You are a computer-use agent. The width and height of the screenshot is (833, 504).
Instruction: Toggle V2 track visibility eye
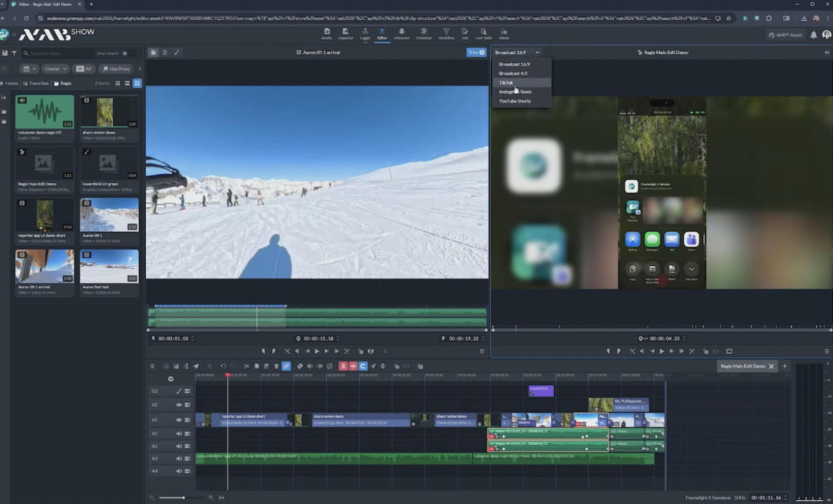pyautogui.click(x=178, y=405)
